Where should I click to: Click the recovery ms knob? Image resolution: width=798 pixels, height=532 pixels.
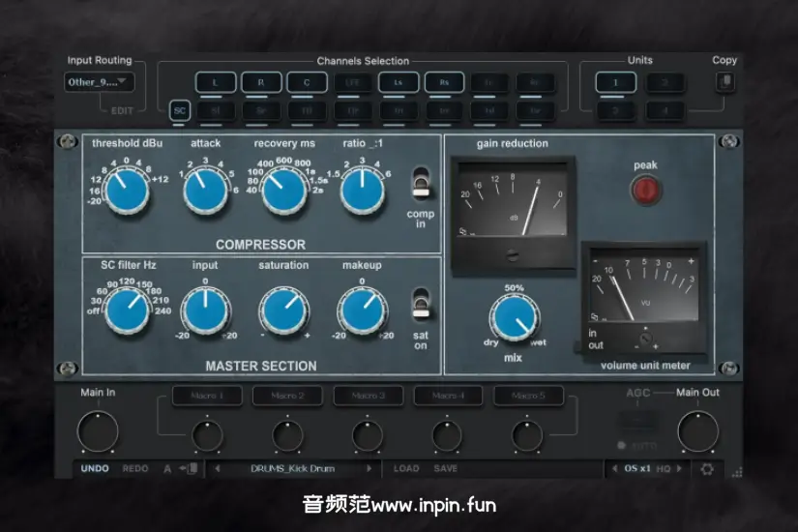284,191
